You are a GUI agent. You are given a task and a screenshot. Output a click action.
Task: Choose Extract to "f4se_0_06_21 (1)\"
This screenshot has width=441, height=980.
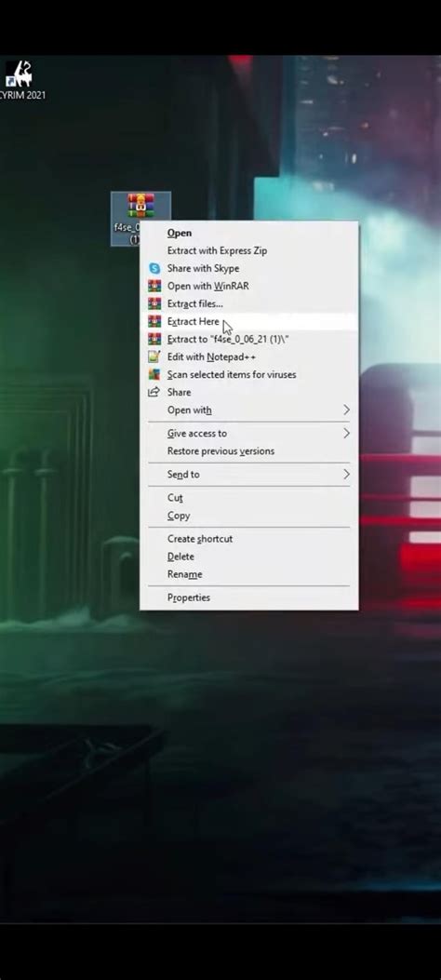click(x=228, y=340)
